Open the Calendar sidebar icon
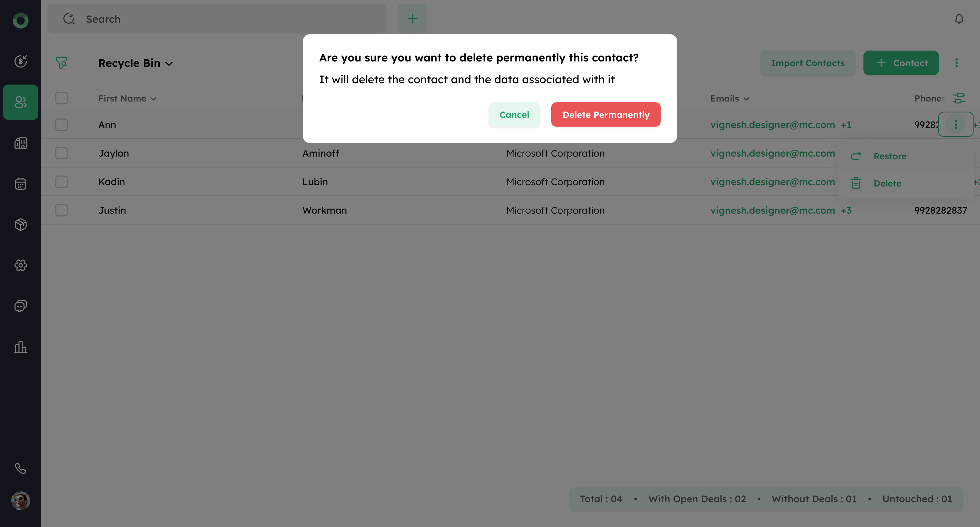Screen dimensions: 980x527 click(x=20, y=184)
